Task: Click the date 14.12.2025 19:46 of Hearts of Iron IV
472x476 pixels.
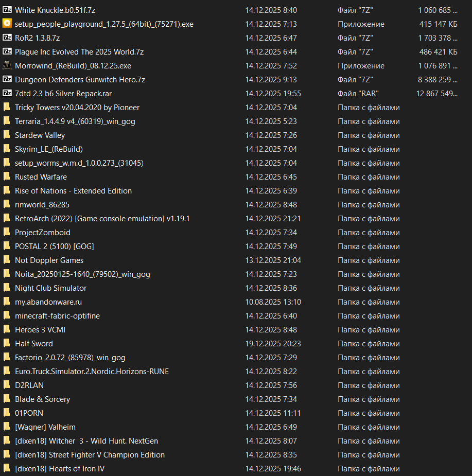Action: 273,469
